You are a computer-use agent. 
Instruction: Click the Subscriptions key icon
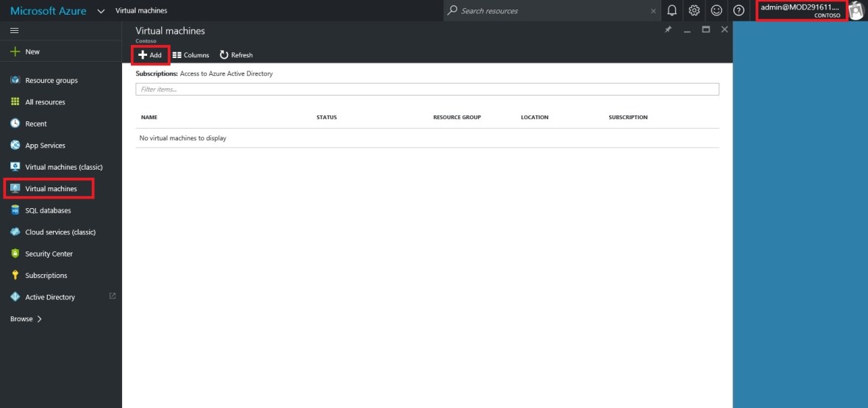click(x=15, y=276)
